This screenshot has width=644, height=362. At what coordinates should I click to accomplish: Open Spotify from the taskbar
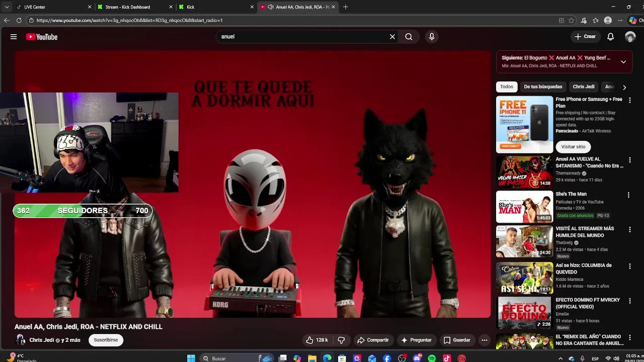tap(432, 358)
